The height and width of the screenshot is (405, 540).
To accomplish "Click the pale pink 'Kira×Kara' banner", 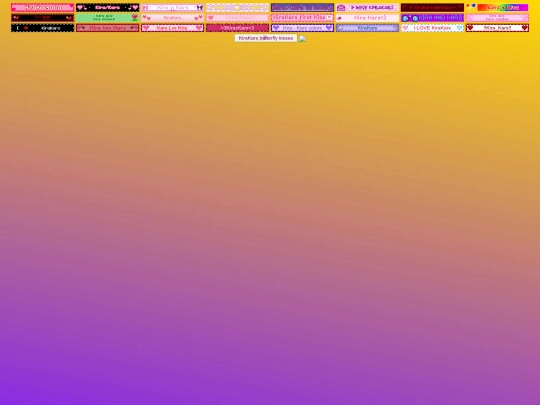I will click(x=237, y=18).
